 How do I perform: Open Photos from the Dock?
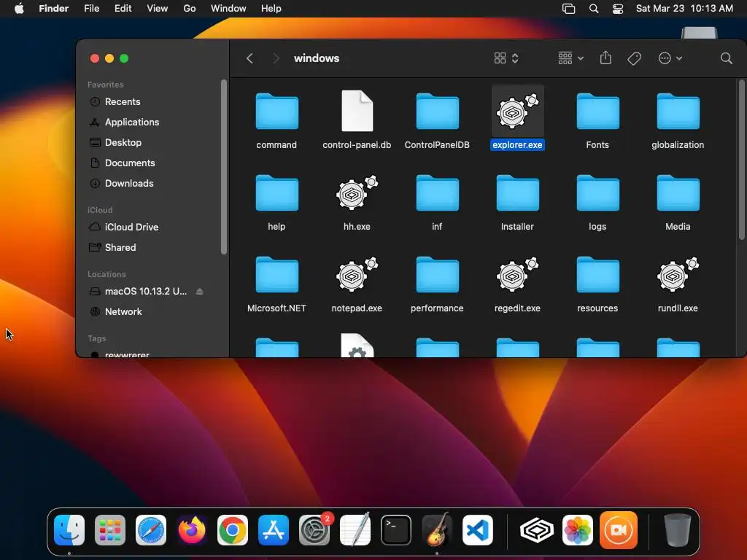(x=578, y=530)
